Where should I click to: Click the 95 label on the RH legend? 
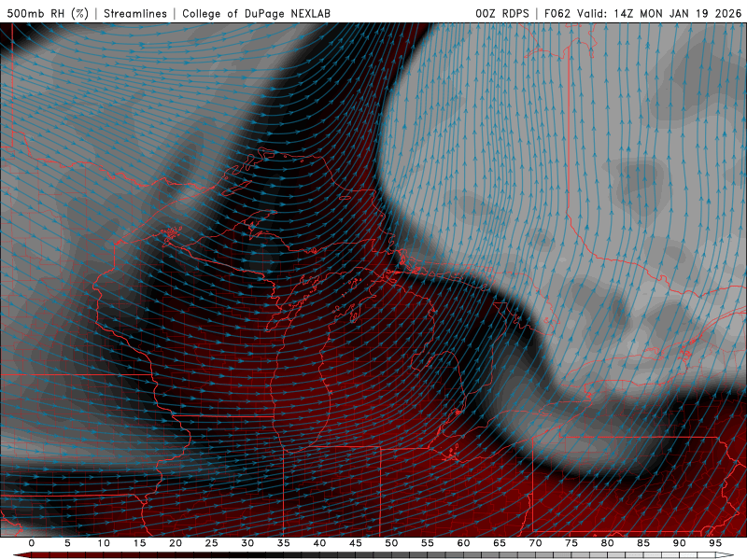click(x=715, y=543)
